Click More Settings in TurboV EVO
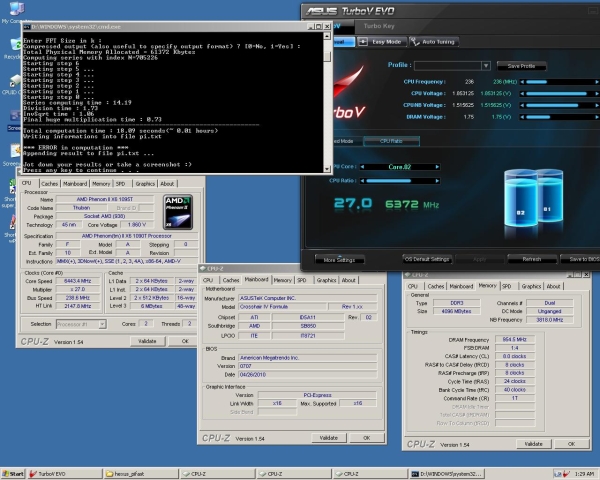The image size is (600, 480). [339, 260]
